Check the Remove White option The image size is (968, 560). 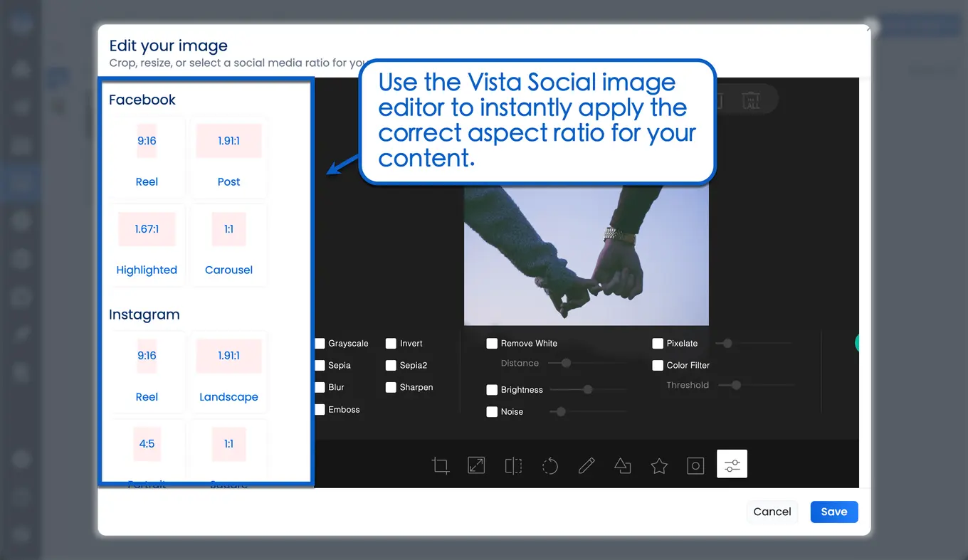(x=492, y=344)
